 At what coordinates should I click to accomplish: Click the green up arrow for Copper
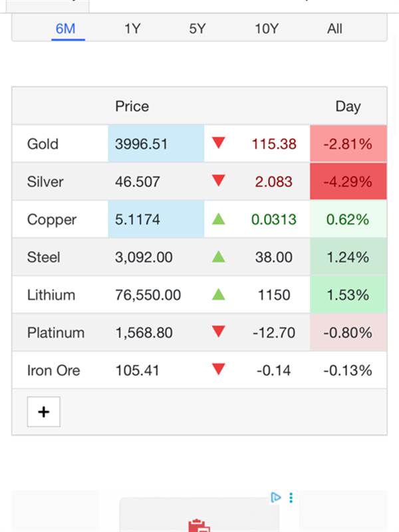tap(219, 219)
